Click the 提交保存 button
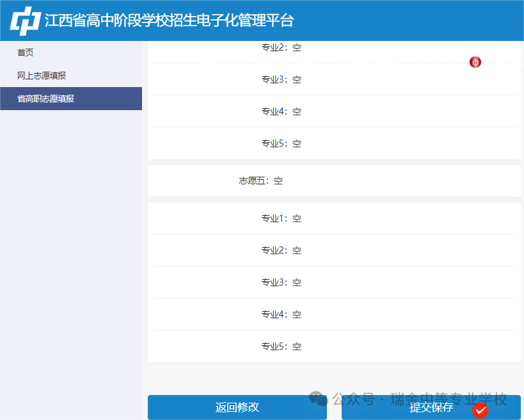This screenshot has width=524, height=420. [x=431, y=407]
